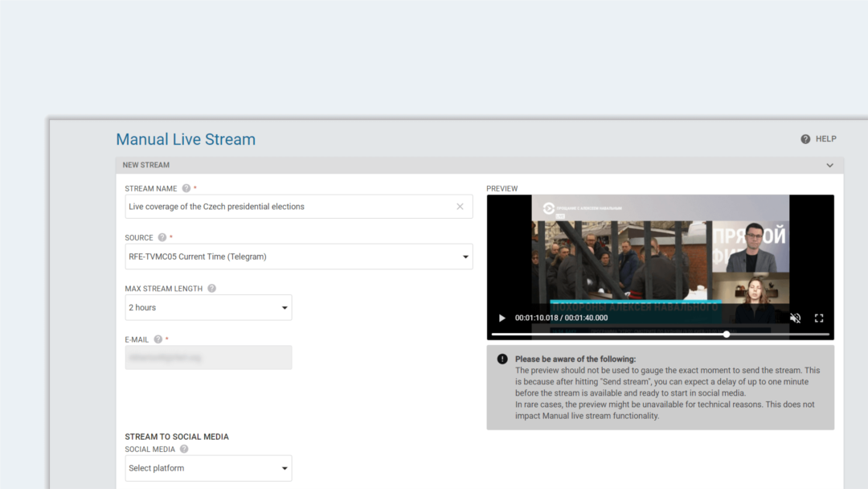Viewport: 868px width, 489px height.
Task: Click the help icon next to Source
Action: pos(162,238)
